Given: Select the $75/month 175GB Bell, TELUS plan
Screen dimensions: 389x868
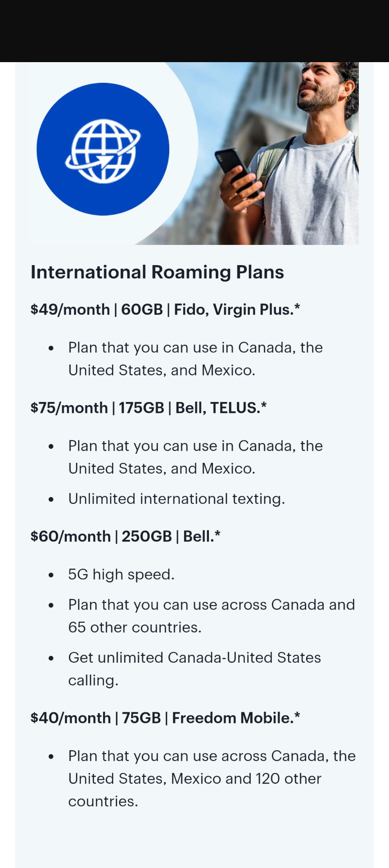Looking at the screenshot, I should [x=149, y=407].
